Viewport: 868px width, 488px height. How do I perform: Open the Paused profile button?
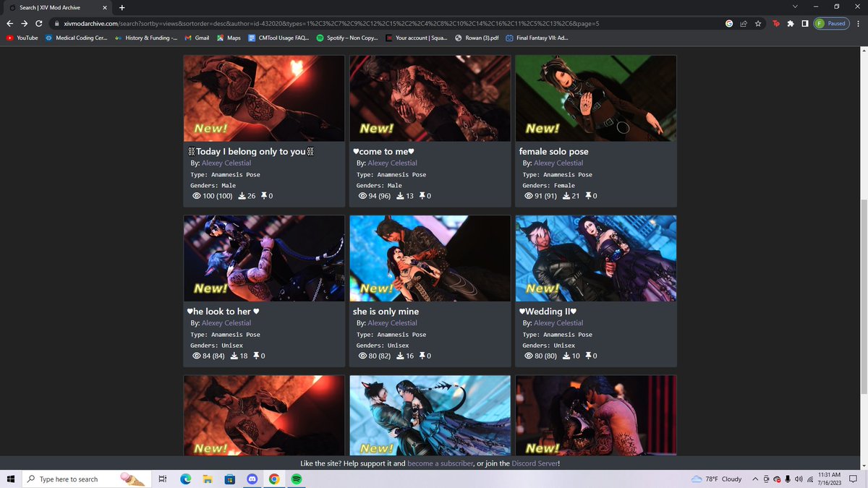click(x=830, y=23)
